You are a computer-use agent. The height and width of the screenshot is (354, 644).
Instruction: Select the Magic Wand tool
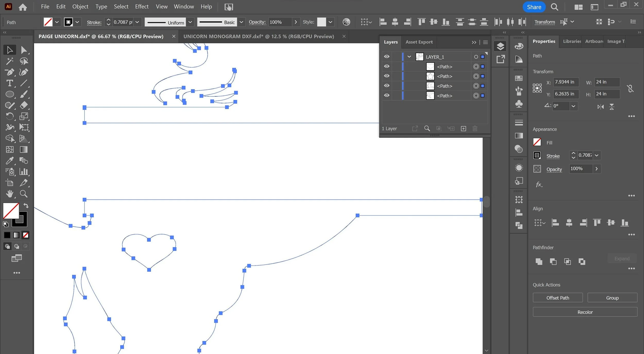(x=10, y=61)
